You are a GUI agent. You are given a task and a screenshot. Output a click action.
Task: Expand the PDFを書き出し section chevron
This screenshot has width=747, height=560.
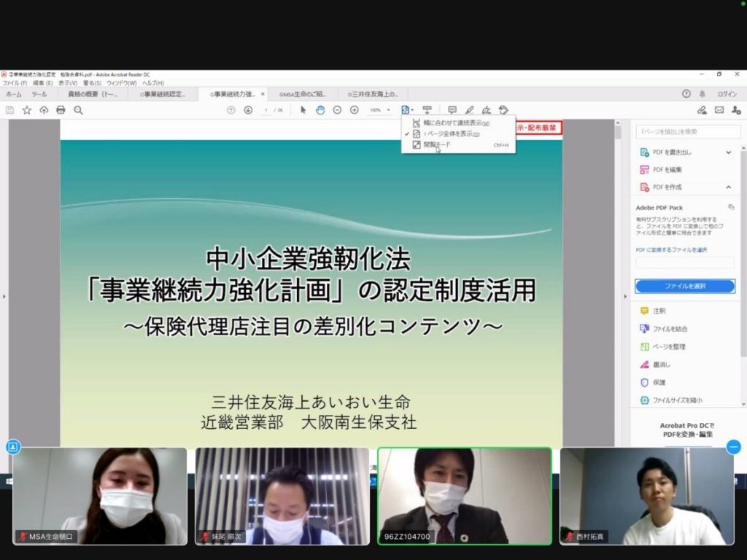click(x=729, y=152)
